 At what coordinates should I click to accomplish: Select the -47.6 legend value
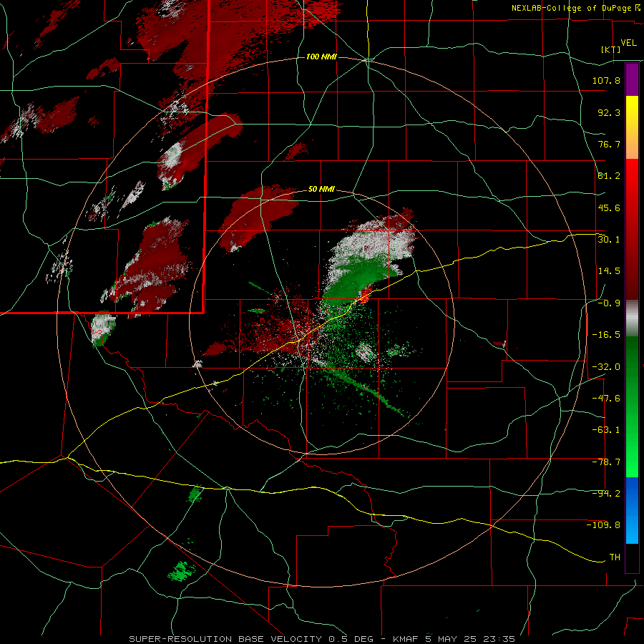[606, 399]
